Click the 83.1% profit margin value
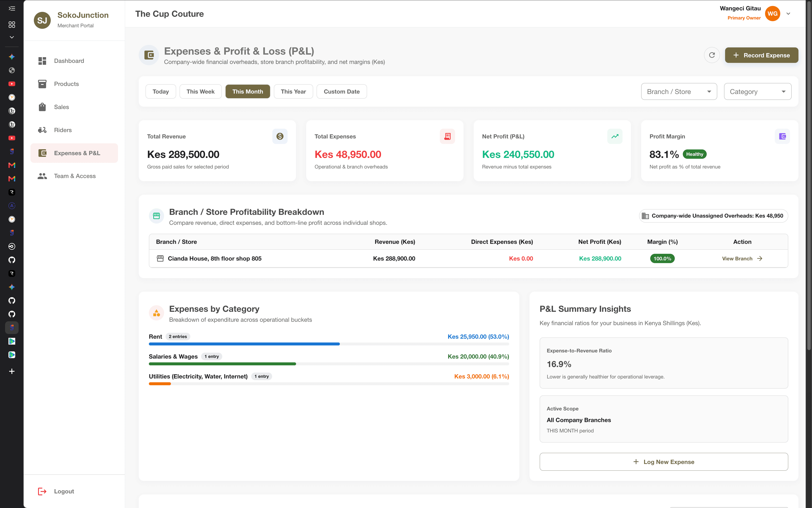 coord(664,154)
